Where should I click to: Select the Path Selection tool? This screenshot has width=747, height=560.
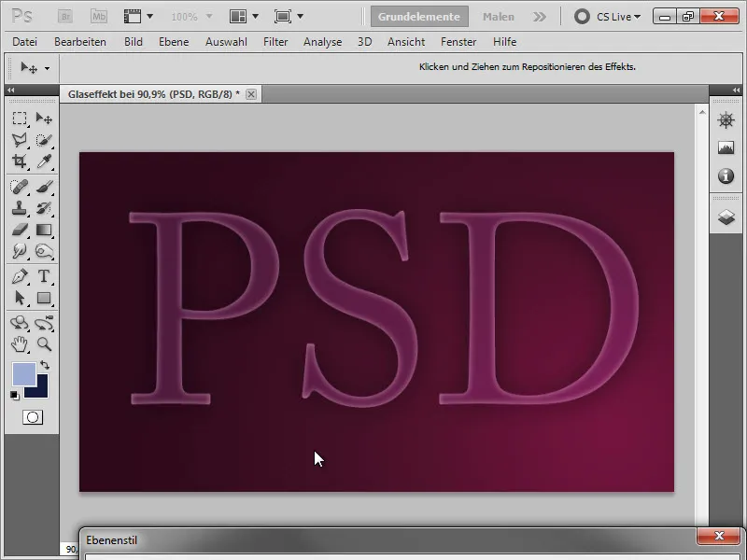tap(20, 298)
